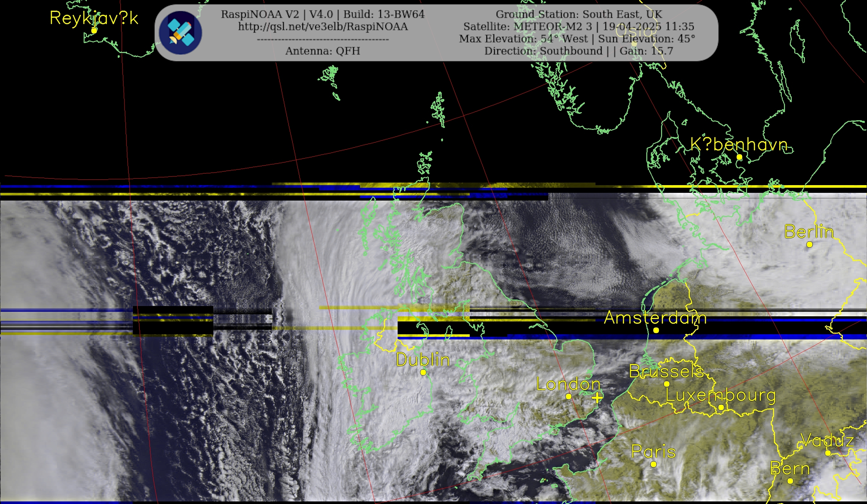Click the 'RaspiNOAA V2 | V4.0' build text
867x504 pixels.
click(x=323, y=14)
